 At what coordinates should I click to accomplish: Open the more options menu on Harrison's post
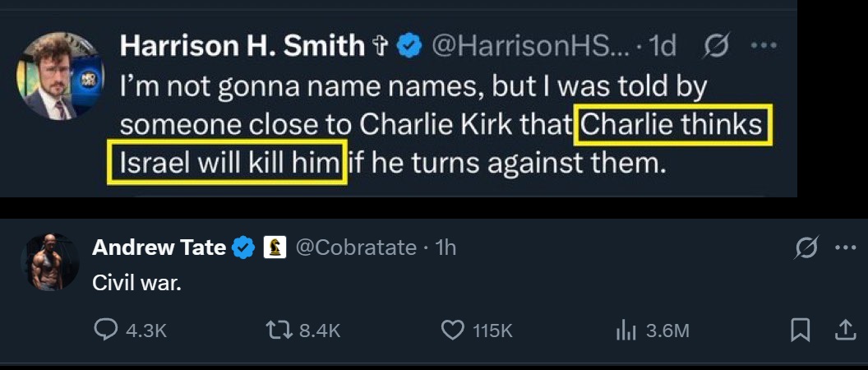pyautogui.click(x=764, y=46)
